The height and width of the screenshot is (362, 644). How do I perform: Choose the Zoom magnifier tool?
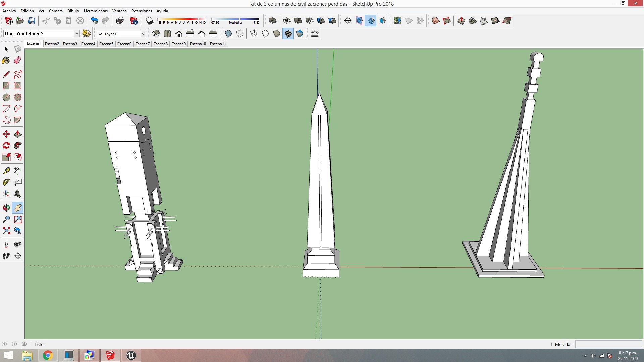[6, 219]
